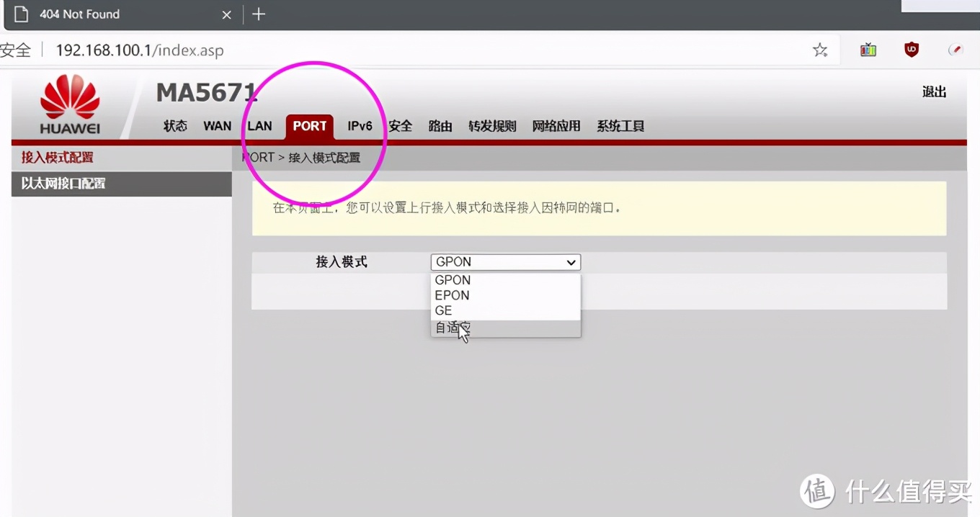Select 接入模式配置 in the sidebar

[122, 158]
